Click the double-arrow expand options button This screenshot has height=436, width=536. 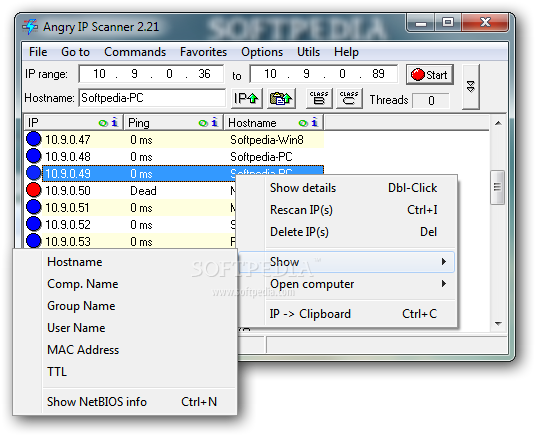pyautogui.click(x=471, y=87)
